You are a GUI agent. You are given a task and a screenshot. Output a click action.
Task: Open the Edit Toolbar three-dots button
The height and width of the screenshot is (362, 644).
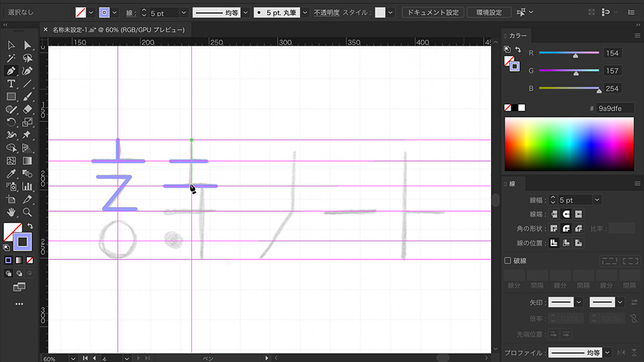tap(19, 304)
